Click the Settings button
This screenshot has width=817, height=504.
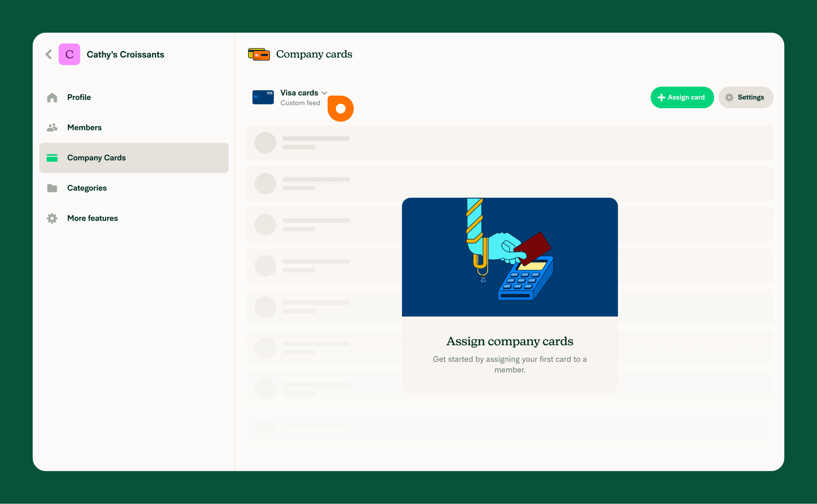click(746, 98)
